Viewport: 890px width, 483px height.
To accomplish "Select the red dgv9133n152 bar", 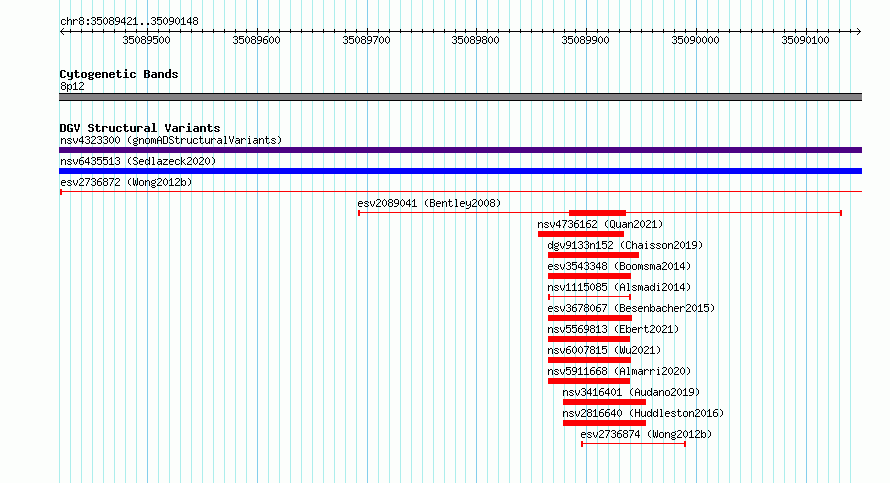I will pos(593,255).
